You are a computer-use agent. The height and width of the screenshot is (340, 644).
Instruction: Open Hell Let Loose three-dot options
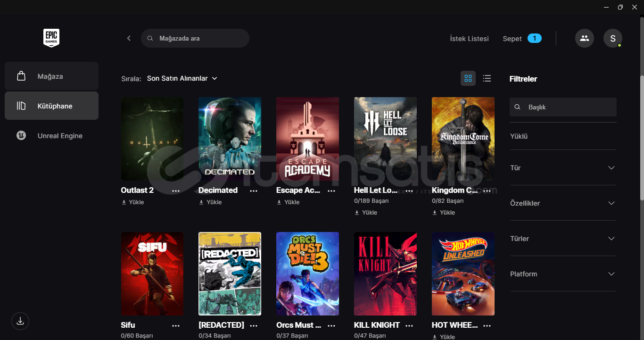[409, 191]
